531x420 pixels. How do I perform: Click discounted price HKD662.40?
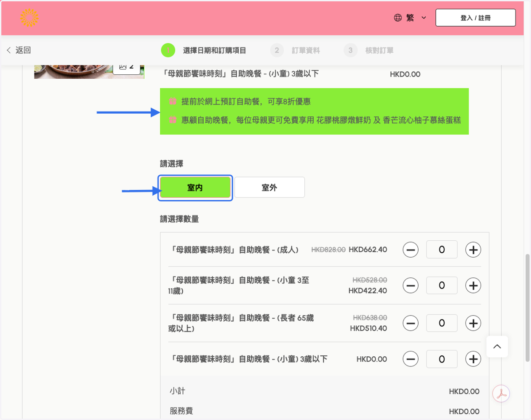(x=368, y=250)
